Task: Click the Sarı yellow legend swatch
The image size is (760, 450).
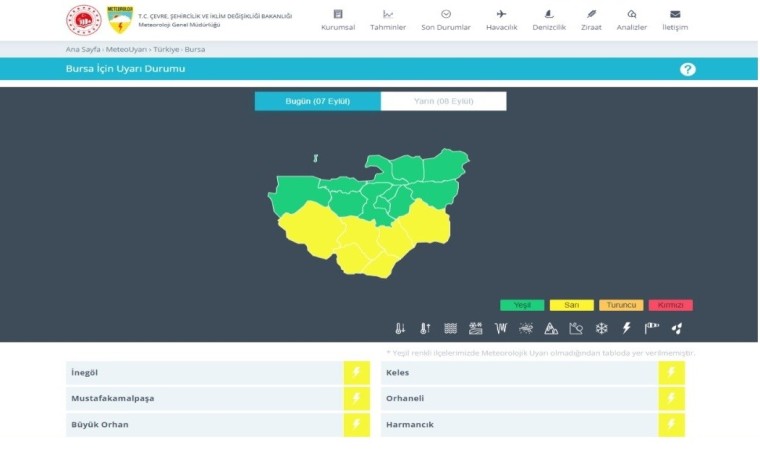Action: [x=571, y=305]
